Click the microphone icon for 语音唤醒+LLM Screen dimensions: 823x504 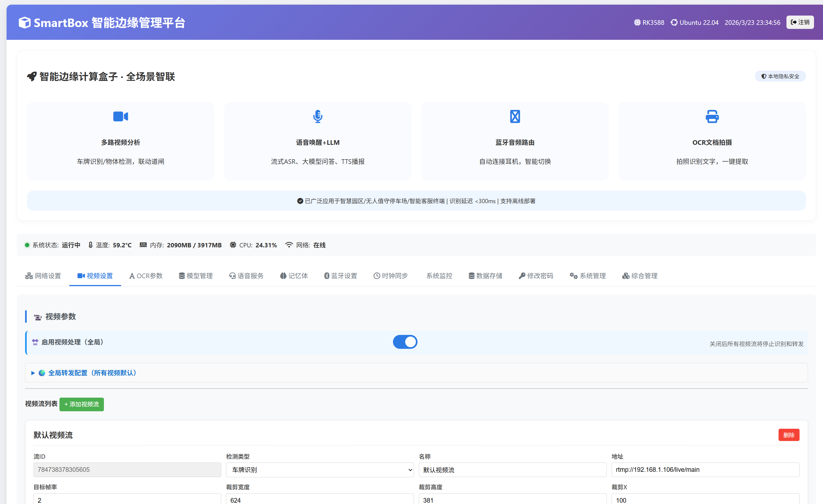click(x=317, y=116)
